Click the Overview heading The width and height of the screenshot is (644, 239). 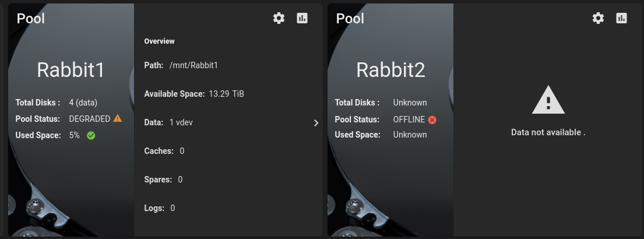point(159,41)
